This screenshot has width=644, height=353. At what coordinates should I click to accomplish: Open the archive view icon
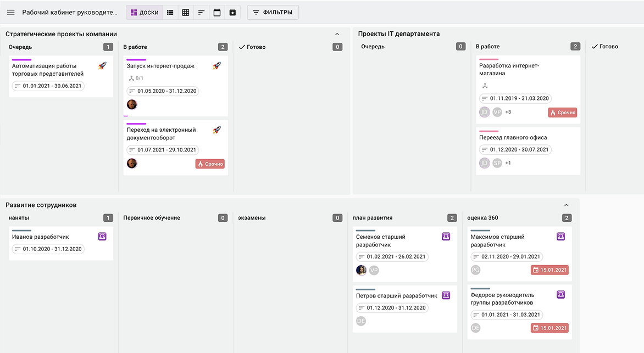coord(232,12)
